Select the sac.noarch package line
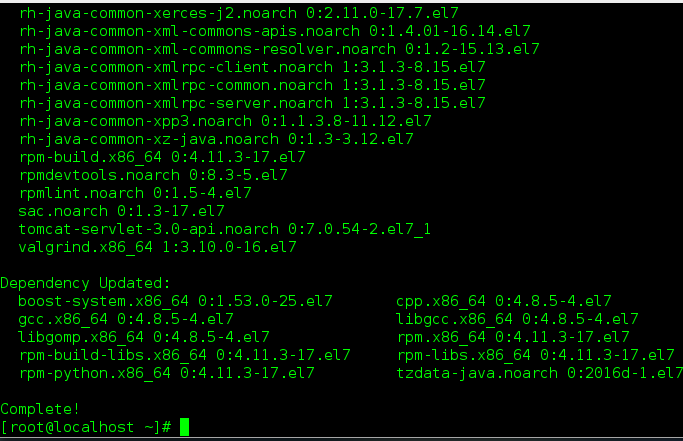683x441 pixels. coord(122,211)
